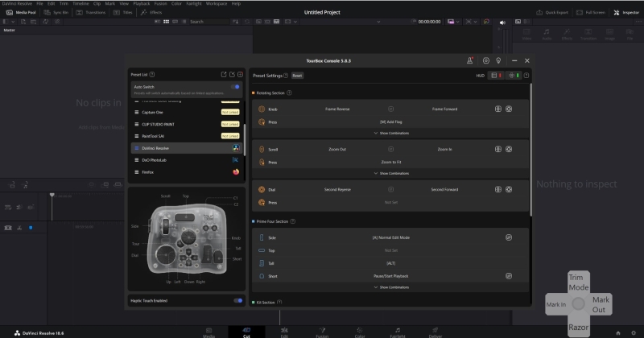Click the Preset Settings vertical scrollbar
644x338 pixels.
[x=530, y=150]
